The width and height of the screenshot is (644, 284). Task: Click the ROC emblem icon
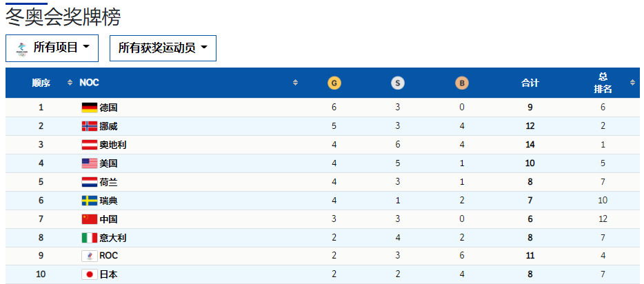tap(90, 256)
